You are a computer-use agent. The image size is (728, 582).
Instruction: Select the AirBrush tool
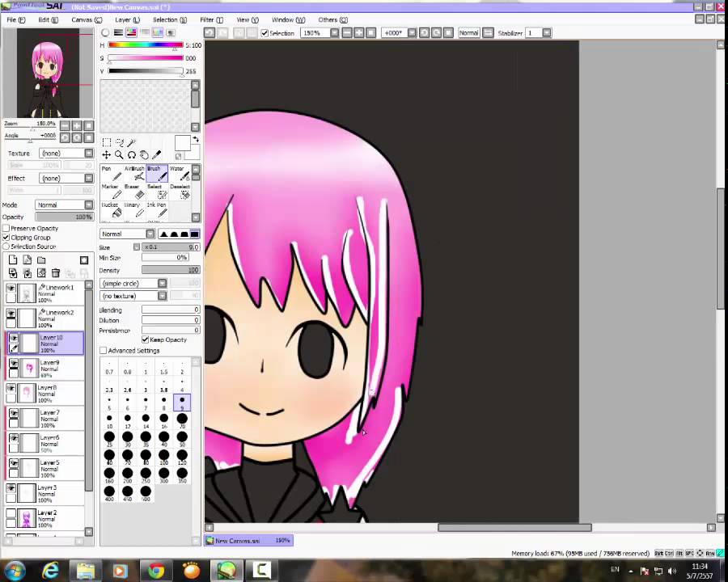point(134,174)
